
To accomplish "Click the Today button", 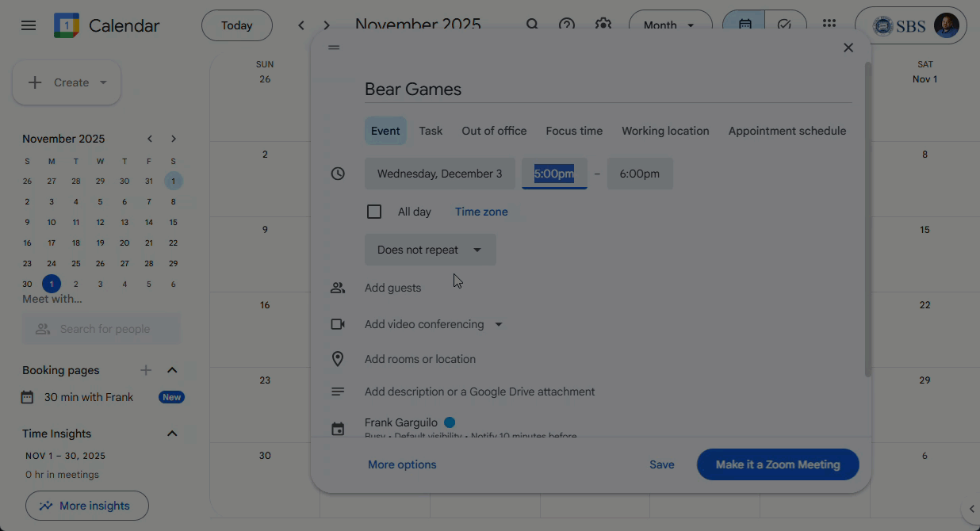I will tap(237, 25).
